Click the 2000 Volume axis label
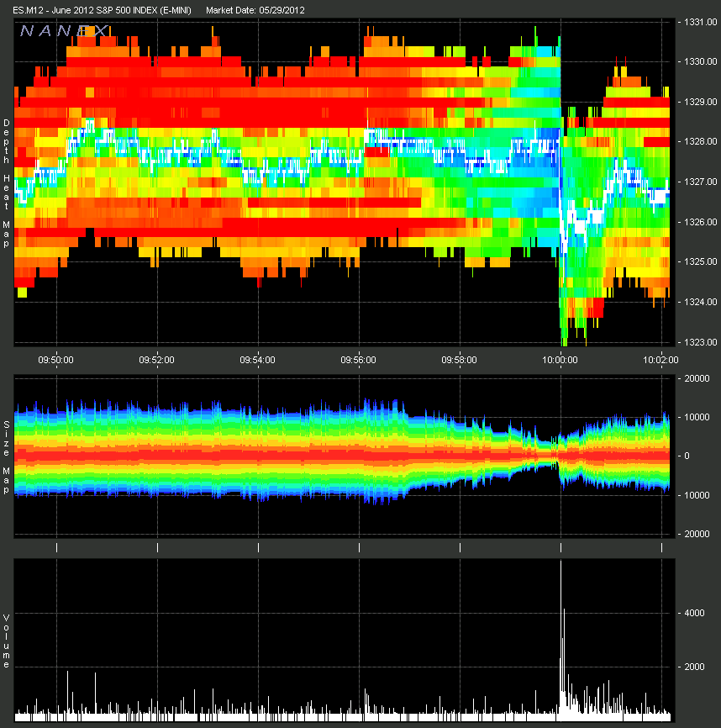The width and height of the screenshot is (721, 728). tap(695, 667)
